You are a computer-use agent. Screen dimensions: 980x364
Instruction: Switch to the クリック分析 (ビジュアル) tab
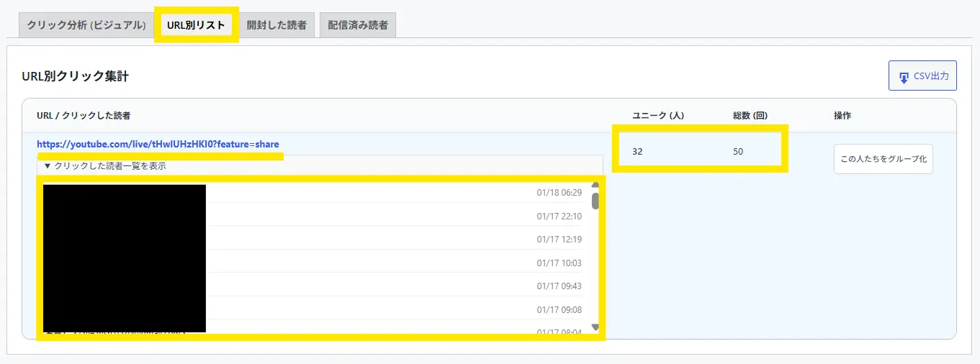[x=86, y=25]
